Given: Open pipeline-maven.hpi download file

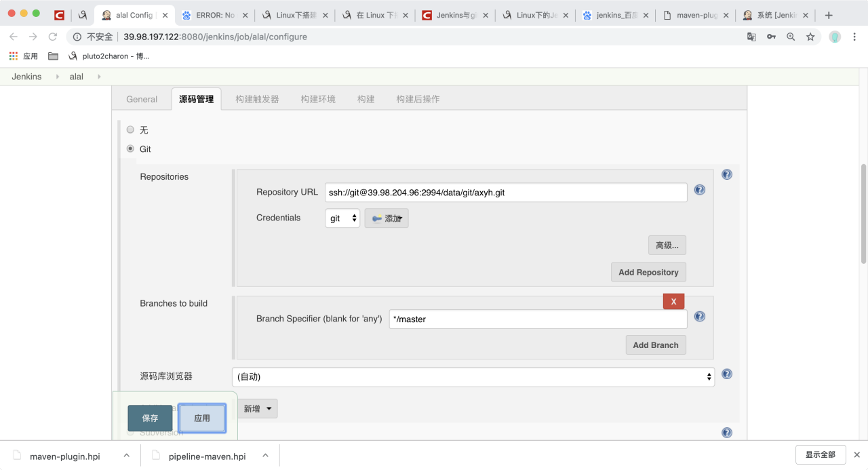Looking at the screenshot, I should [x=199, y=456].
